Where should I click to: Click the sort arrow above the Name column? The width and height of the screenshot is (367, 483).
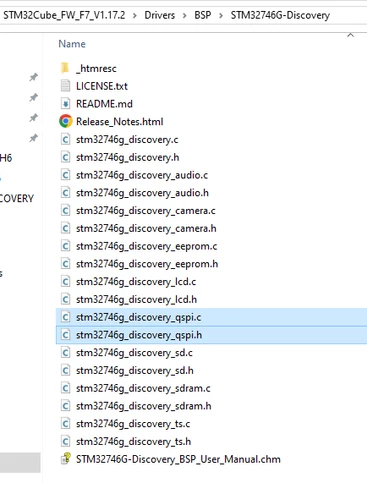[x=350, y=35]
